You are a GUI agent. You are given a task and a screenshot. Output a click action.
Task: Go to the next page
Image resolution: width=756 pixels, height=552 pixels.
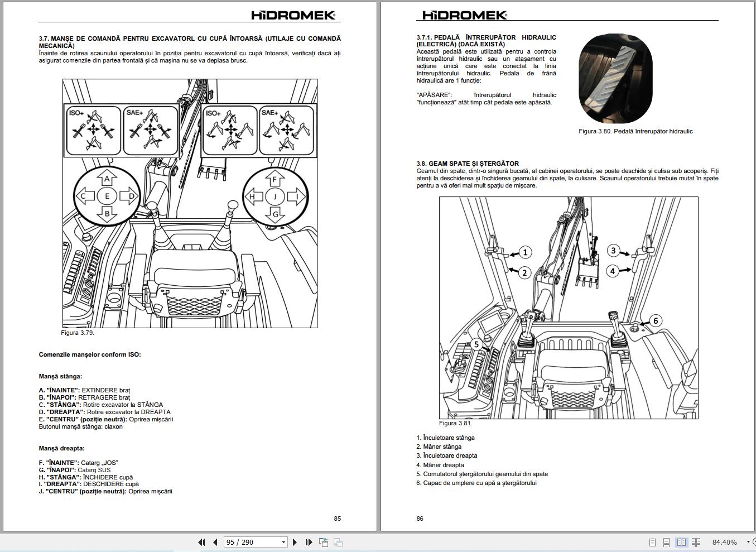(x=295, y=542)
